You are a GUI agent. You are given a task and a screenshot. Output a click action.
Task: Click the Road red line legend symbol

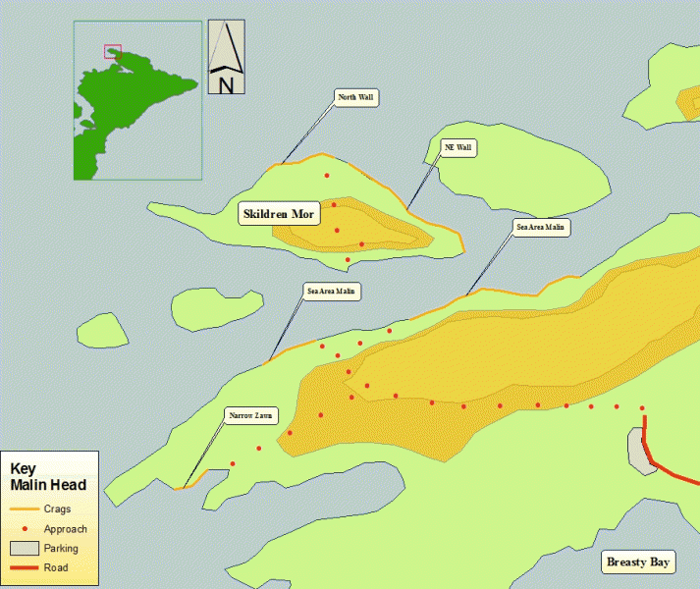click(25, 567)
